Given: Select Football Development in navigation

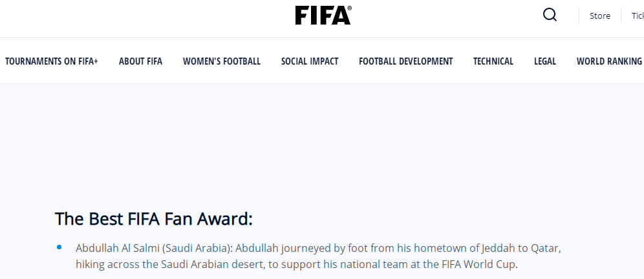Looking at the screenshot, I should [405, 61].
